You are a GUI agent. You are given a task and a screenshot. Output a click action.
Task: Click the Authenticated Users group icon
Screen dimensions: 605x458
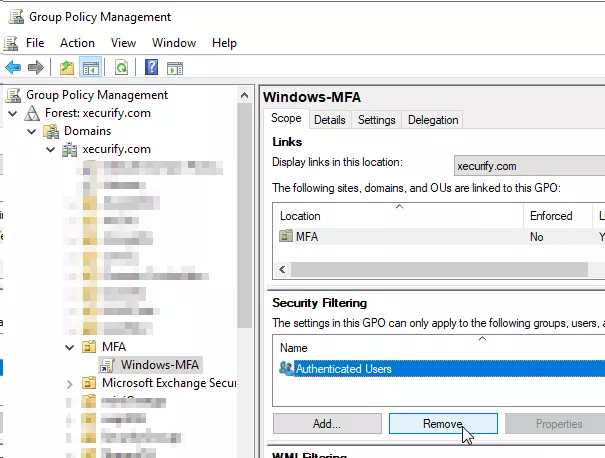286,368
